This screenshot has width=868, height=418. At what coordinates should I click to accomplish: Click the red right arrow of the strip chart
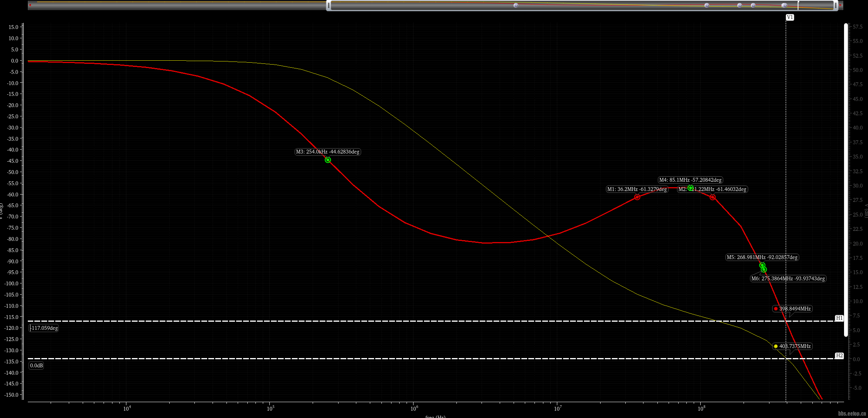(x=840, y=5)
